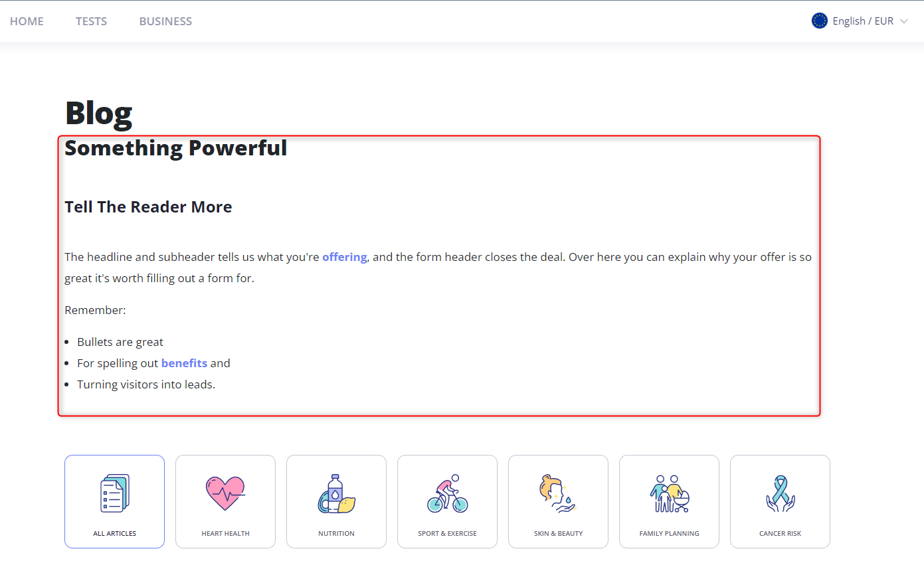The width and height of the screenshot is (924, 575).
Task: Navigate to the HOME menu item
Action: coord(27,21)
